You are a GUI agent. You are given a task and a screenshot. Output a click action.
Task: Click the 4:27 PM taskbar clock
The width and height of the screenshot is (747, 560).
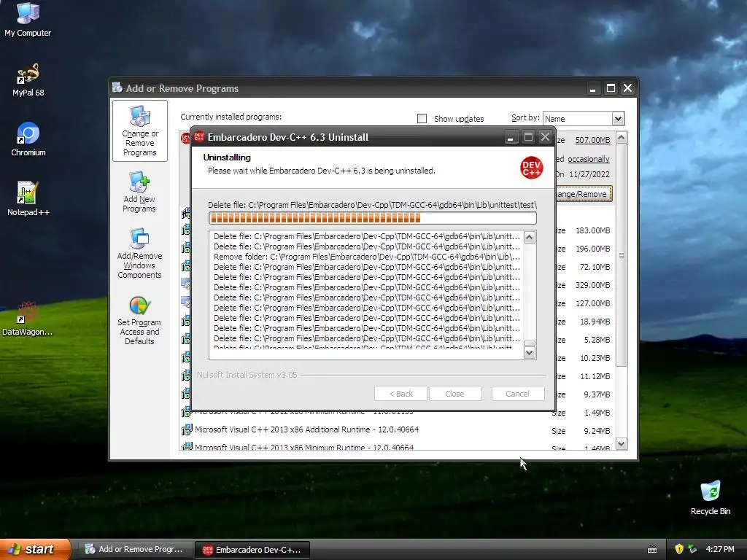[720, 549]
